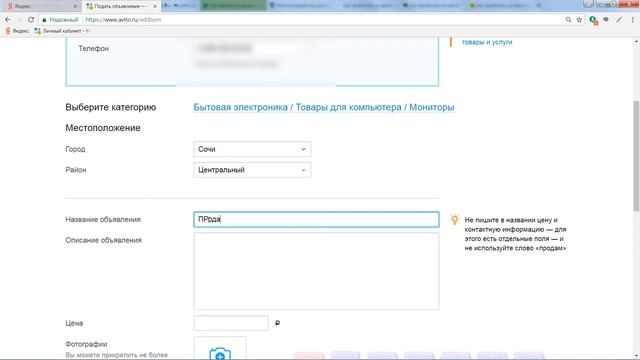640x360 pixels.
Task: Click the Название объявления input field
Action: 316,219
